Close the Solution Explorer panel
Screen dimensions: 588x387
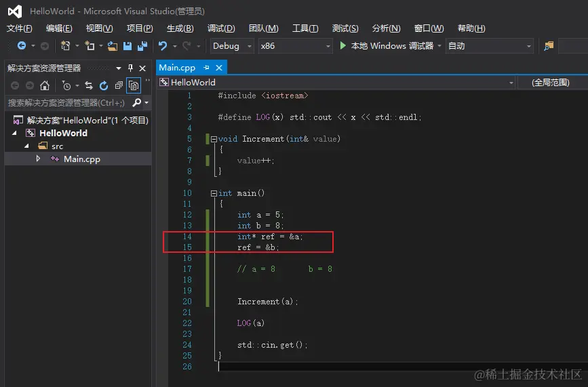tap(142, 68)
